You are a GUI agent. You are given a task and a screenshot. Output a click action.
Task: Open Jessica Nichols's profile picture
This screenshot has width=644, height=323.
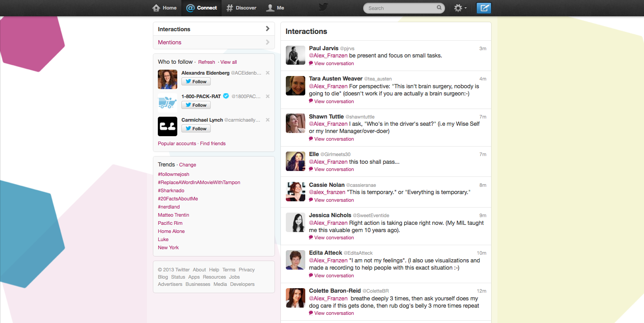point(295,222)
